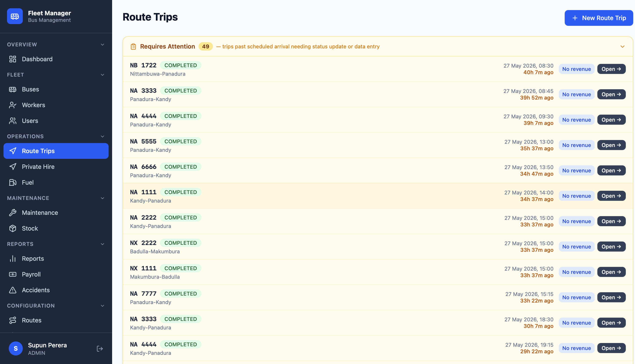Collapse the REPORTS section chevron
The width and height of the screenshot is (635, 364).
[x=102, y=244]
